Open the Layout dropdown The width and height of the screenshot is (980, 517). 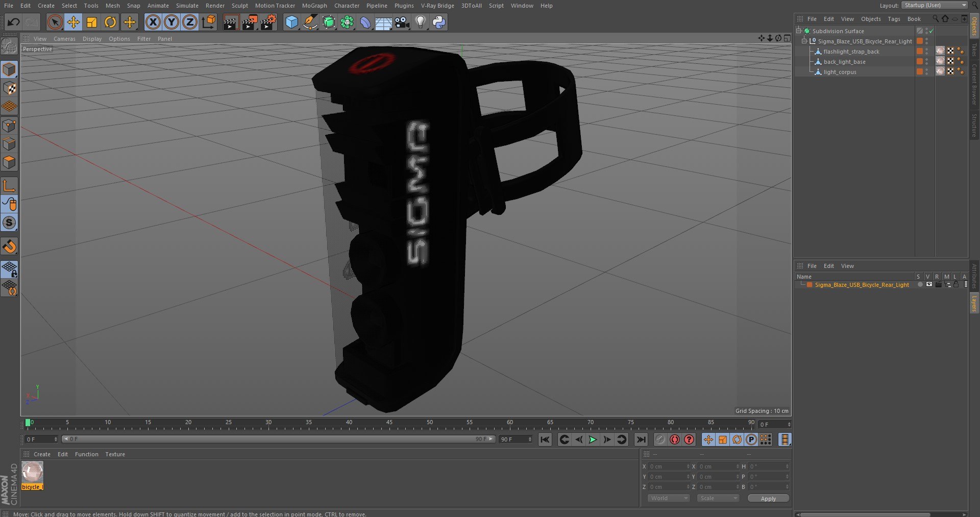pyautogui.click(x=935, y=5)
